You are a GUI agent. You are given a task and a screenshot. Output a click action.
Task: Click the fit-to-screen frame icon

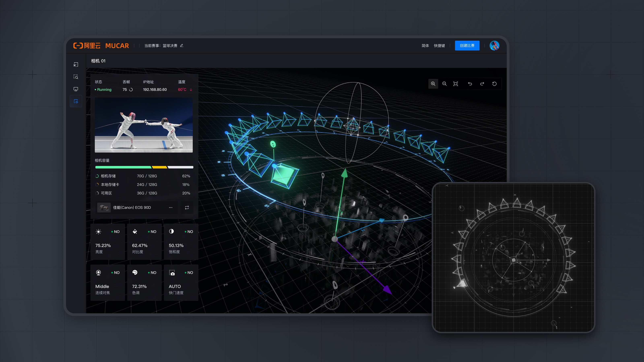click(x=455, y=84)
